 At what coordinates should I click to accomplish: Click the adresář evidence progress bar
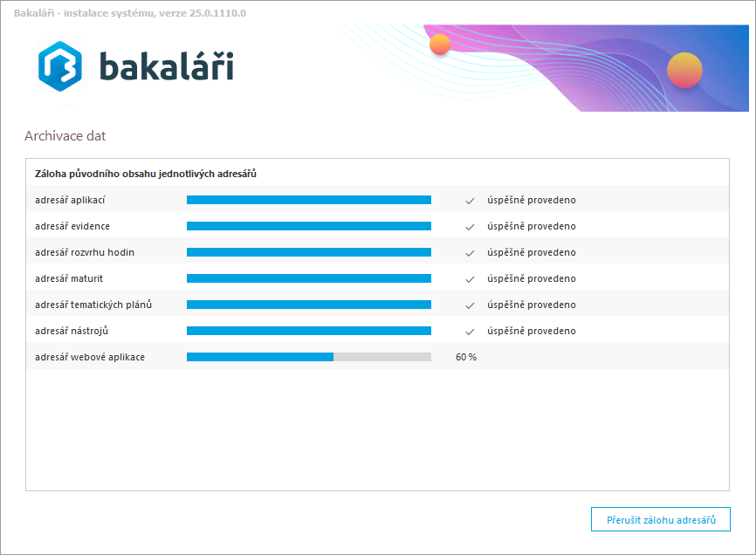point(308,226)
